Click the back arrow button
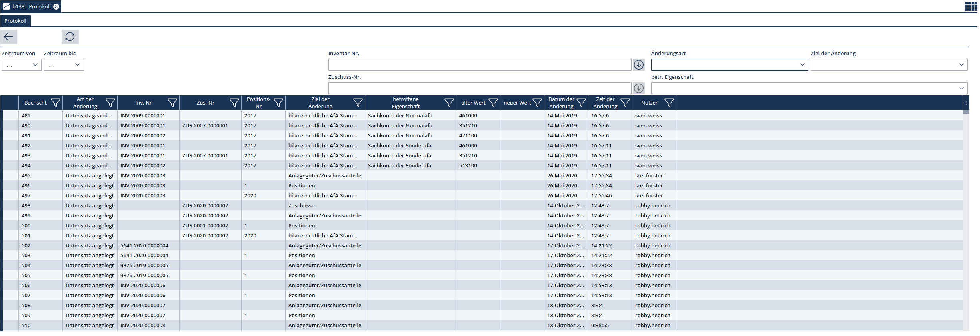Screen dimensions: 980x336 (x=8, y=37)
